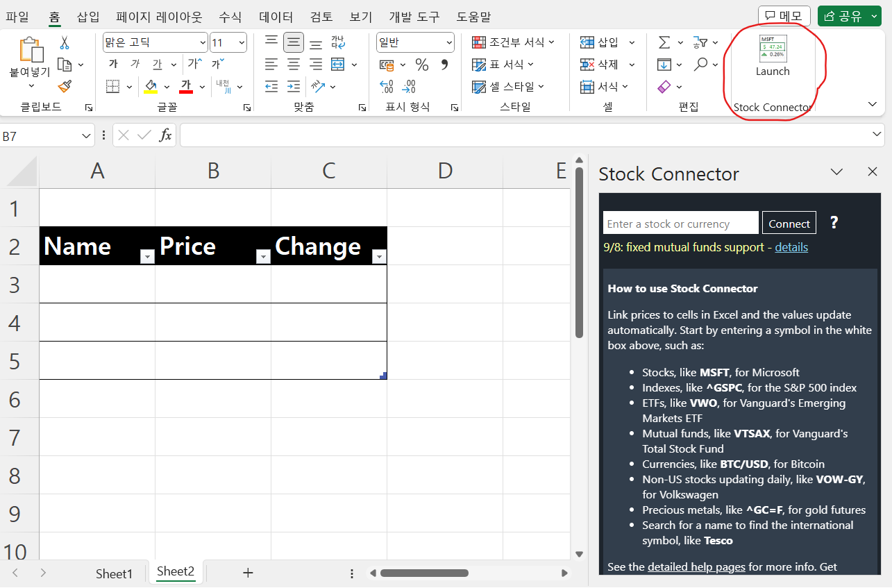Click the Paste (붙여넣기) clipboard icon
The height and width of the screenshot is (588, 892).
point(31,50)
